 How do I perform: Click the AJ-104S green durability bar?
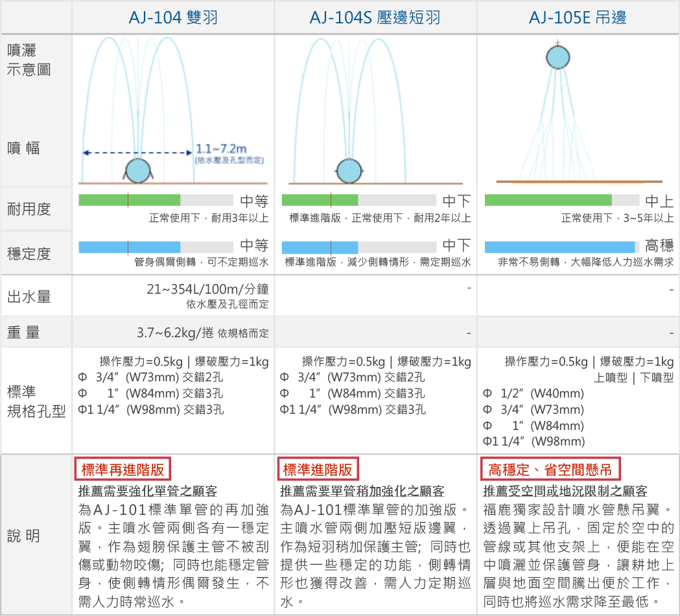(x=320, y=200)
